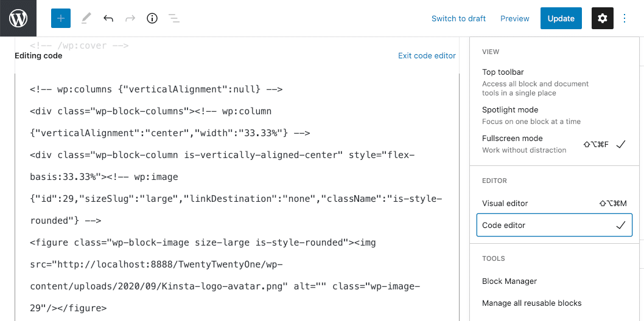The image size is (644, 321).
Task: Click Exit code editor link
Action: (427, 55)
